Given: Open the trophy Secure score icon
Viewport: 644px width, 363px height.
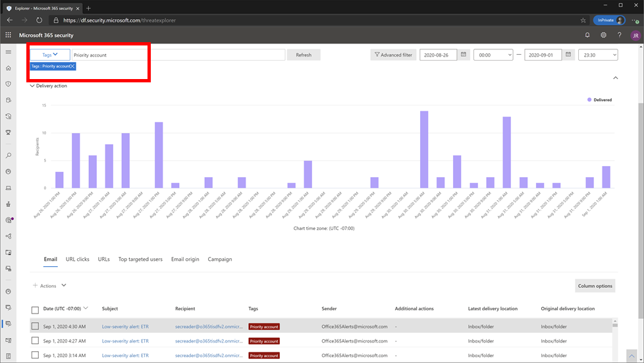Looking at the screenshot, I should tap(8, 132).
